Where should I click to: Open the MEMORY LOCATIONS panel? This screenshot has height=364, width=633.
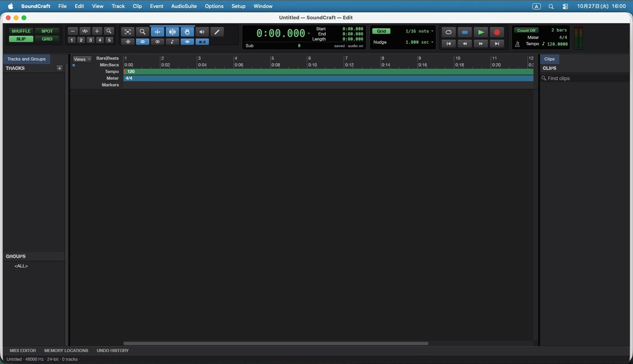click(x=66, y=351)
